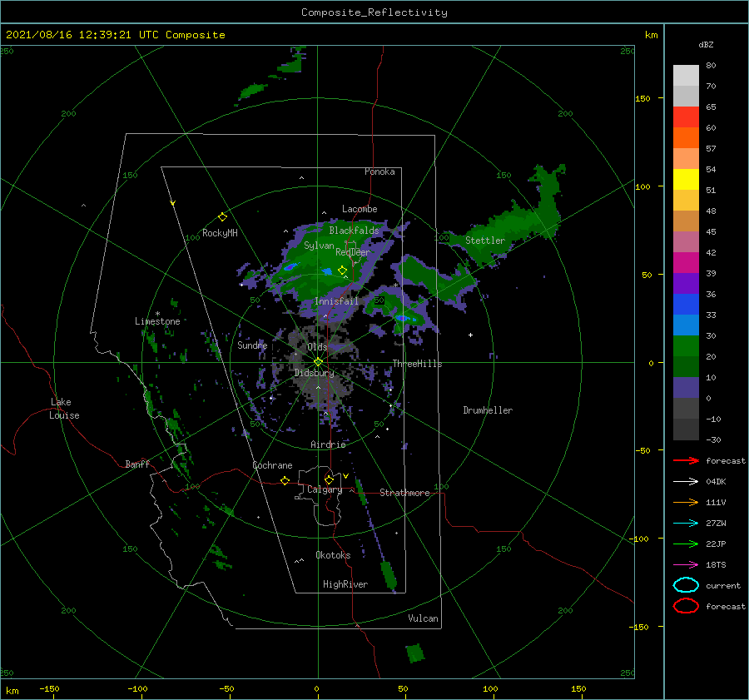
Task: Click the Stettler city label
Action: 485,241
